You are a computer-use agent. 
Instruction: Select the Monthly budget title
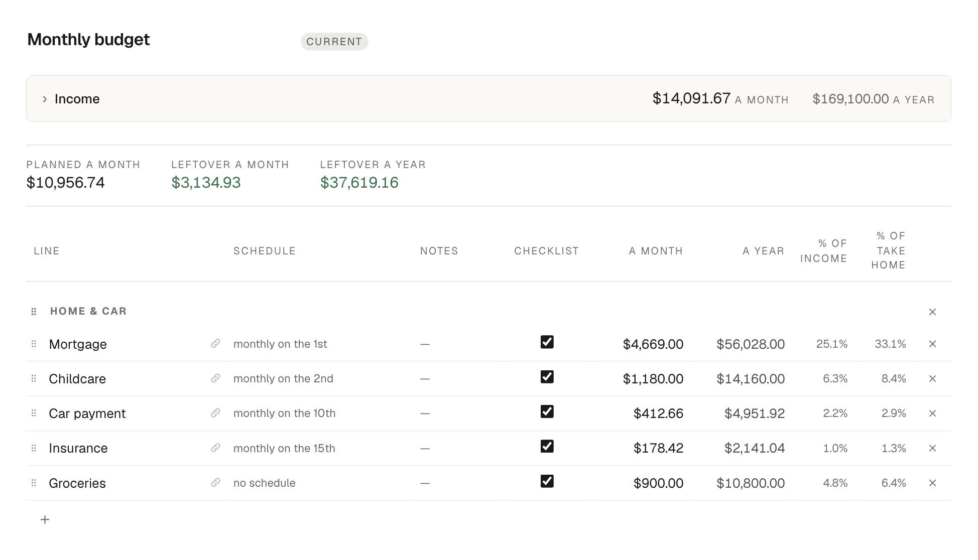pos(88,40)
